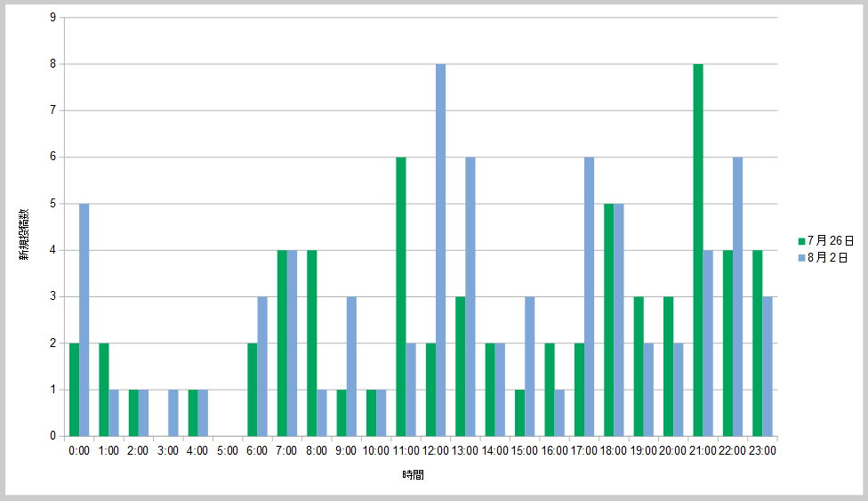
Task: Select the blue 0:00 bar reaching 5
Action: 84,320
